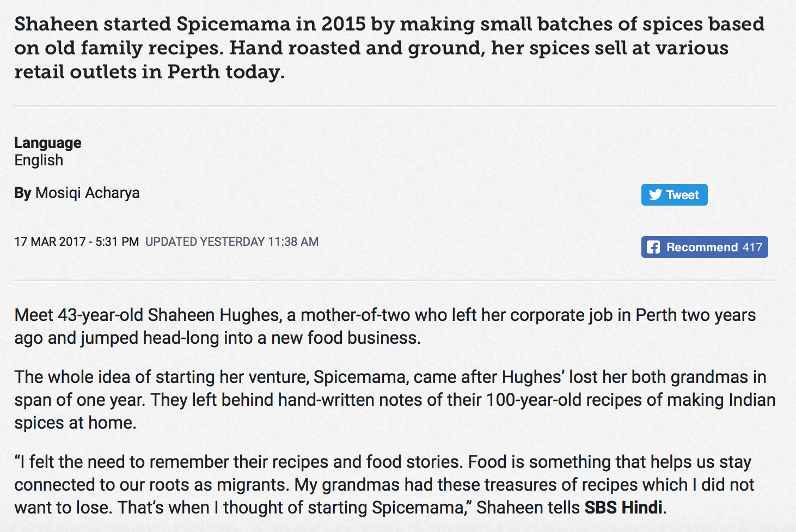Click the name Shaheen Hughes in the first paragraph
This screenshot has height=532, width=796.
tap(214, 315)
